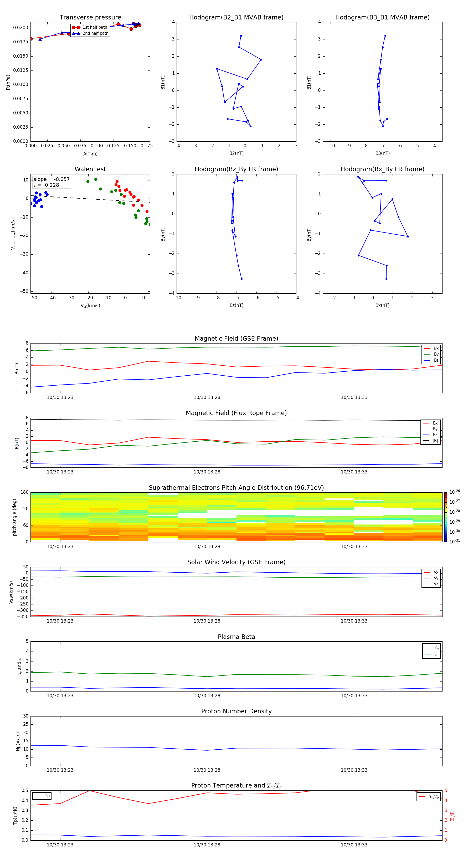The height and width of the screenshot is (868, 473).
Task: Click 'B2(nT)' x-axis label
Action: point(236,153)
